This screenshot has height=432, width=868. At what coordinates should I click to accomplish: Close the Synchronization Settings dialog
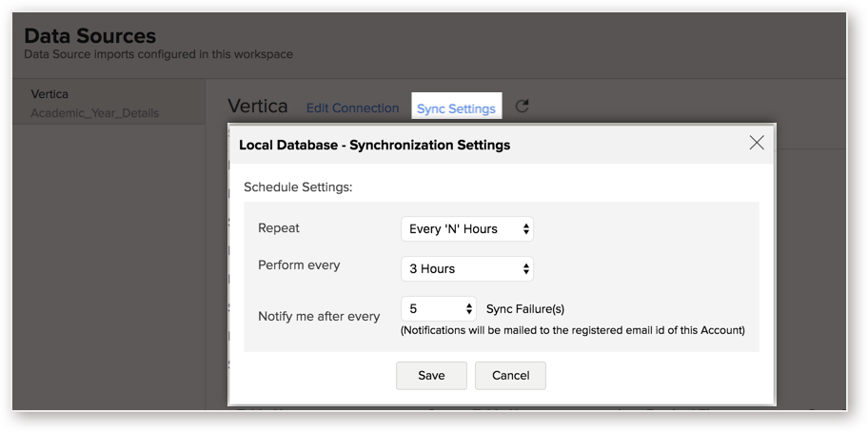tap(757, 143)
